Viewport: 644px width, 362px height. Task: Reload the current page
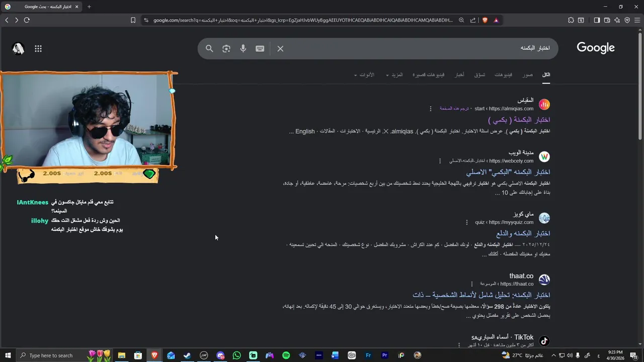[x=27, y=20]
